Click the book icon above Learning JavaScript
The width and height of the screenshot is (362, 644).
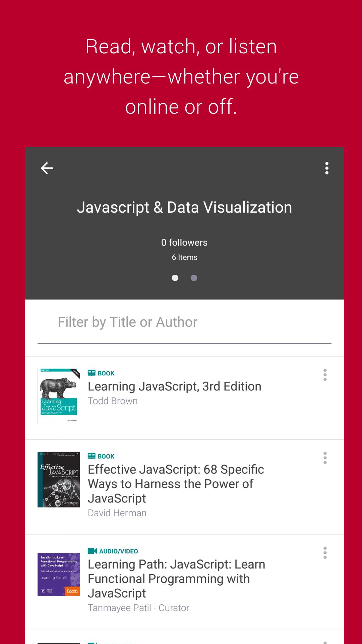92,373
